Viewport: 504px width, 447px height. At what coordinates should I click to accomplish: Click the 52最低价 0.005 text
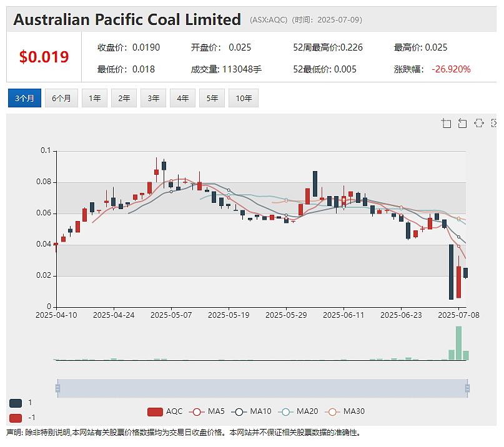[325, 69]
